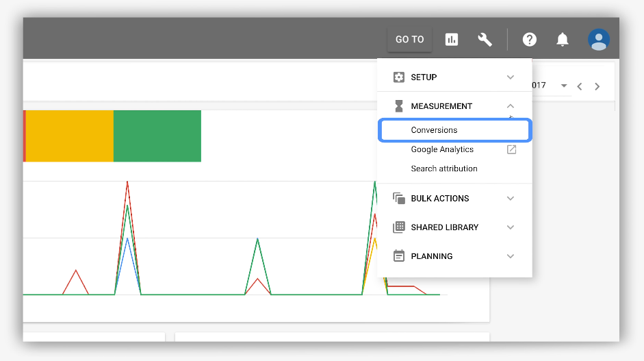Click the MEASUREMENT menu heading
This screenshot has height=361, width=644.
click(x=441, y=106)
